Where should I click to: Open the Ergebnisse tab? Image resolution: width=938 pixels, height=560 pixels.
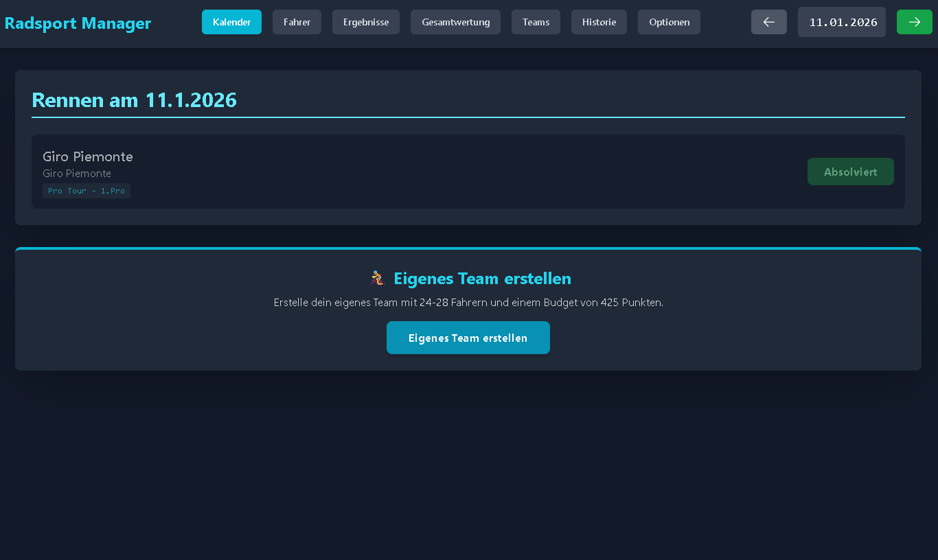365,22
